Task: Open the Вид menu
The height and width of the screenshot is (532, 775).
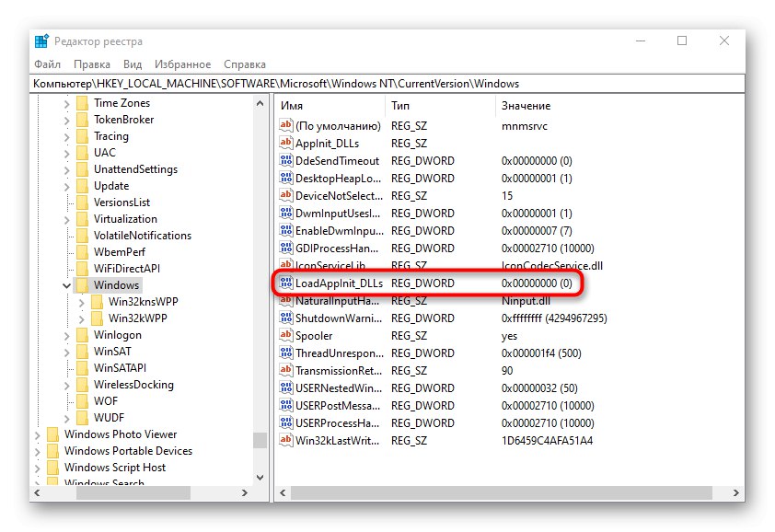Action: tap(133, 64)
